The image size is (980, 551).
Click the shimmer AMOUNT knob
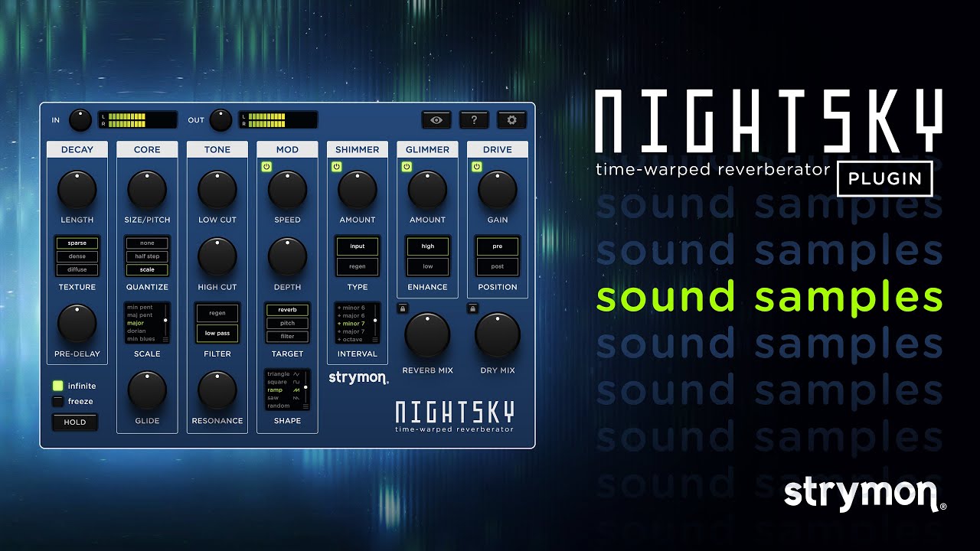click(358, 190)
